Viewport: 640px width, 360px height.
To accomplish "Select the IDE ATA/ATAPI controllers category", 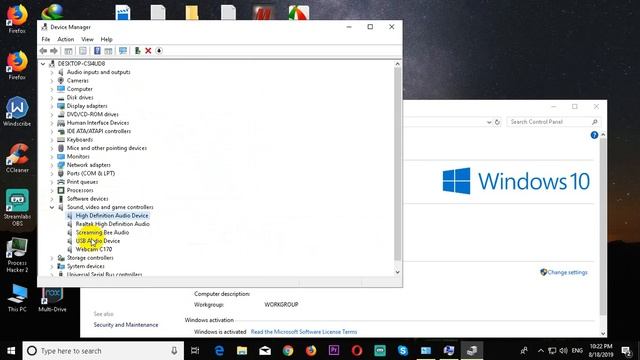I will (x=99, y=131).
